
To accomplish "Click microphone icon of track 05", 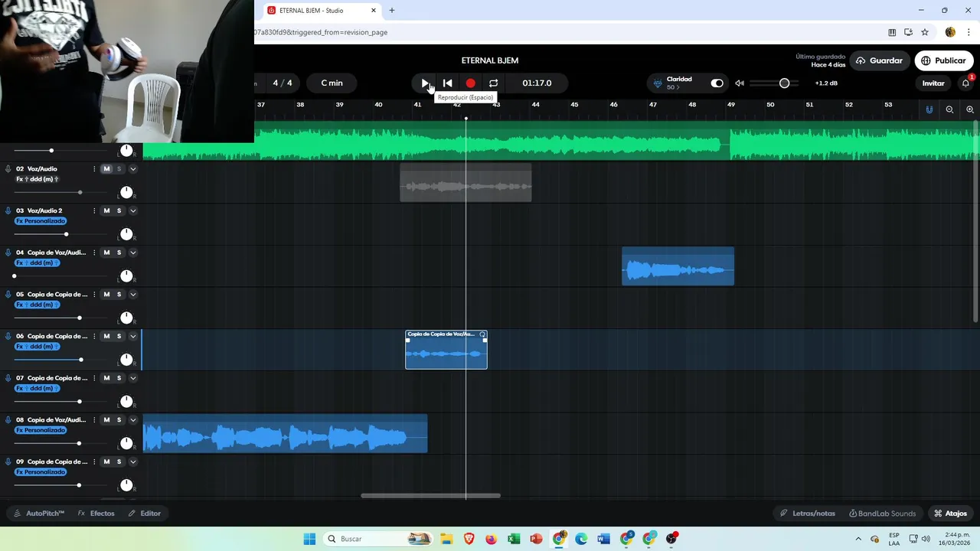I will point(8,294).
